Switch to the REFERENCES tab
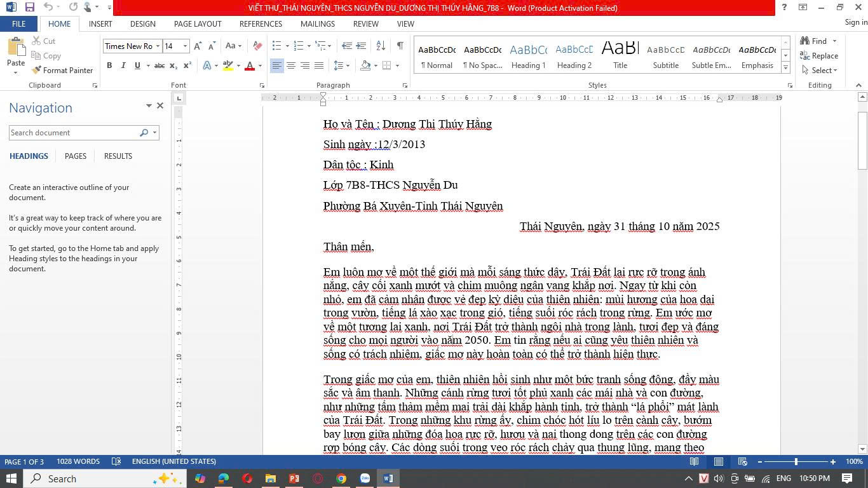 (261, 24)
